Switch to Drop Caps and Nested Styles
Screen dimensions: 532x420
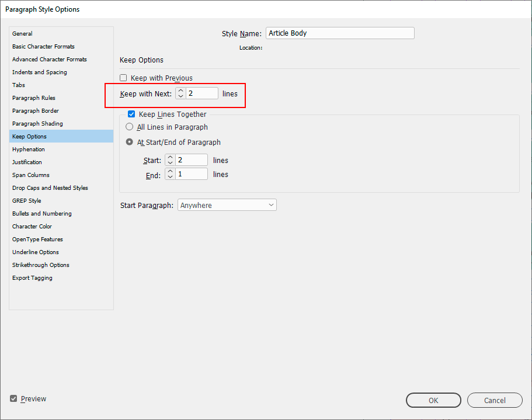point(50,188)
